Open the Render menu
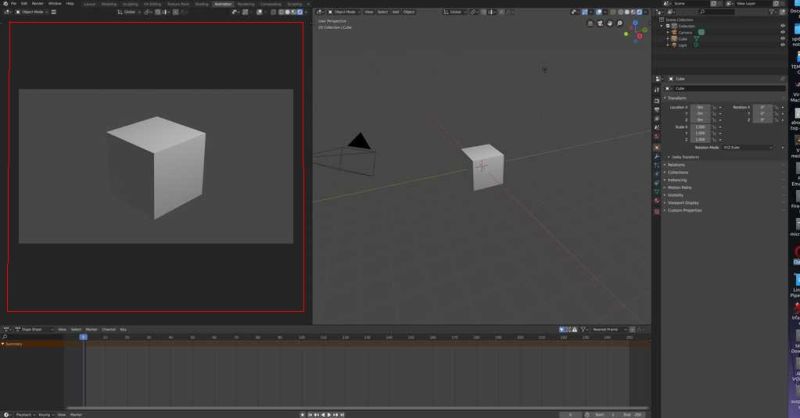This screenshot has width=800, height=418. click(37, 4)
